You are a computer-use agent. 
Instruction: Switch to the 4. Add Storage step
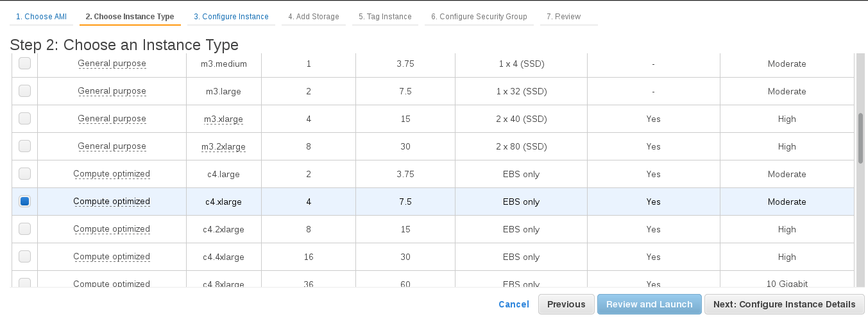[x=313, y=17]
